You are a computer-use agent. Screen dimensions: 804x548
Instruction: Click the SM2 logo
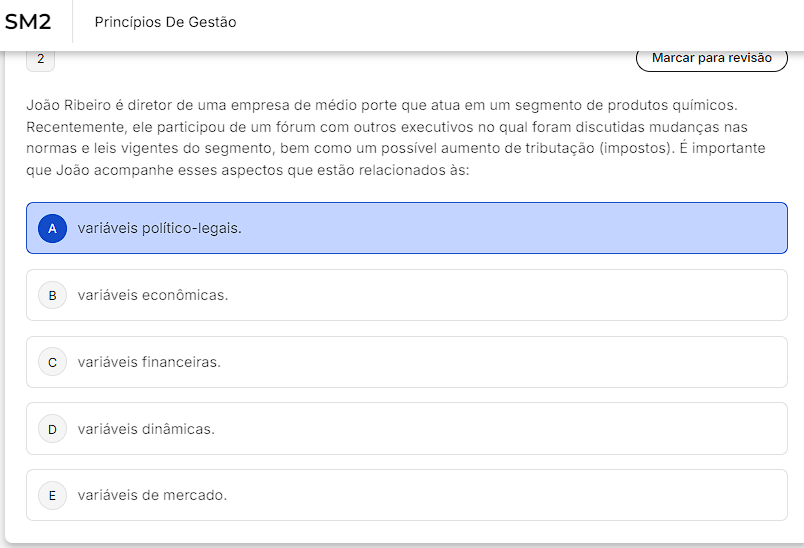tap(28, 22)
